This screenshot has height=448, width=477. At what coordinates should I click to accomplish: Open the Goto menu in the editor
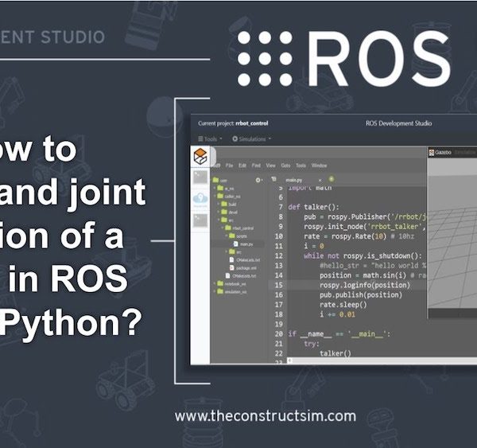(285, 166)
